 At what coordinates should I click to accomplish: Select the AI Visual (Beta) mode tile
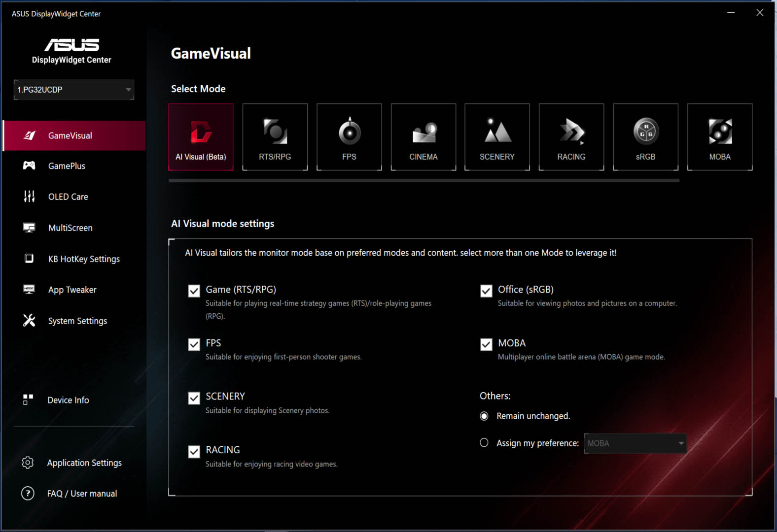(201, 137)
